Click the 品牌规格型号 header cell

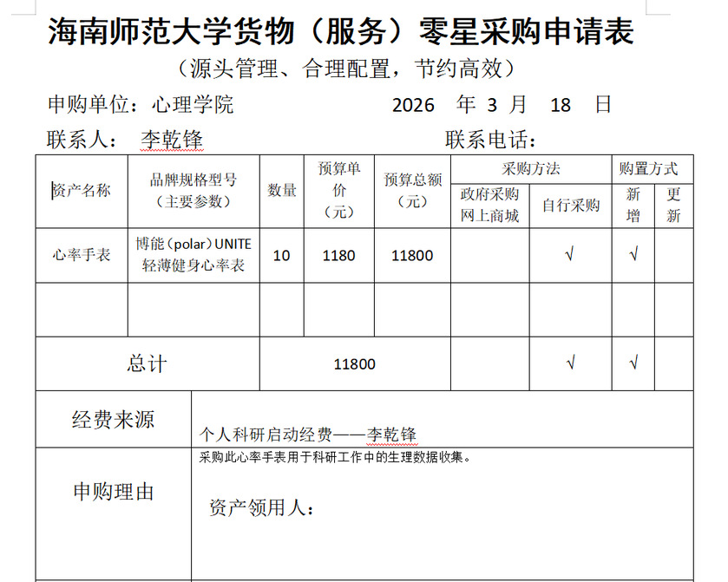193,191
